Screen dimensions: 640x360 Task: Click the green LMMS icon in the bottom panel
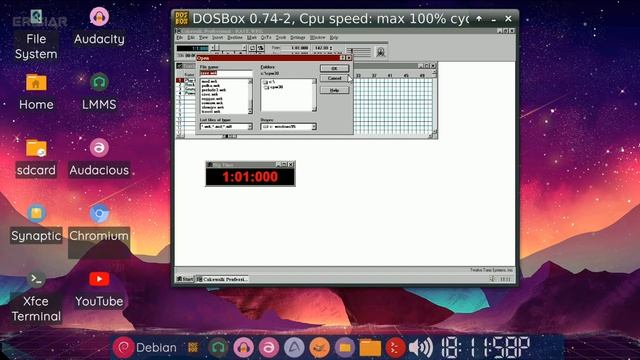[x=218, y=348]
